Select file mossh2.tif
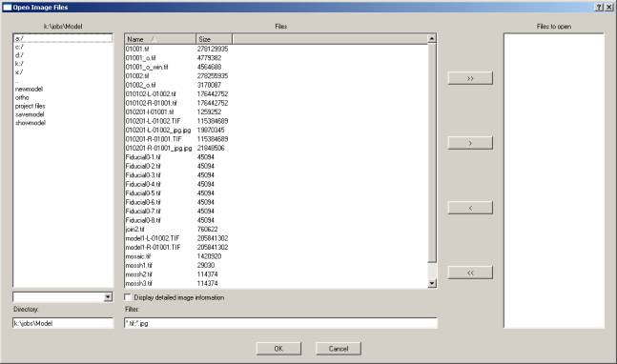The width and height of the screenshot is (617, 364). [x=138, y=274]
